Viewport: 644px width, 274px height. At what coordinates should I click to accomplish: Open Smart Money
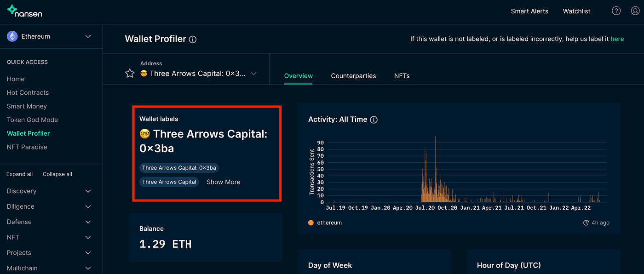point(27,106)
